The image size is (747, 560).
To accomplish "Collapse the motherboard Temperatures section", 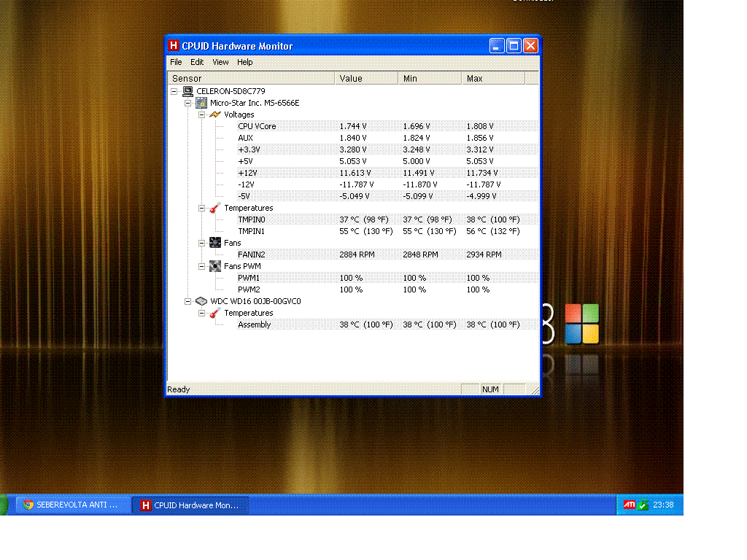I will [x=202, y=208].
